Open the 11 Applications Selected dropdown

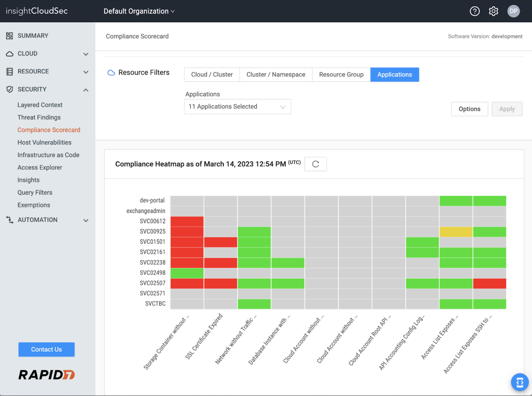pyautogui.click(x=237, y=107)
